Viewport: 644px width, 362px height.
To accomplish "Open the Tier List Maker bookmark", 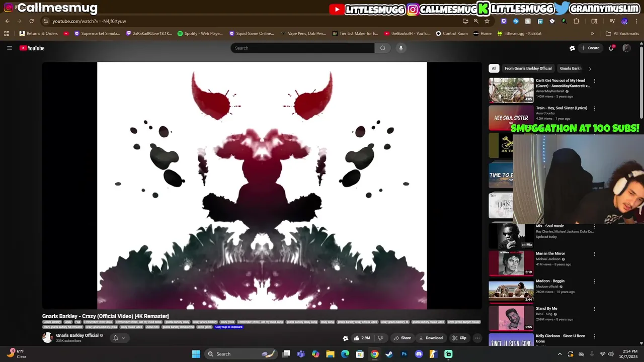I will [x=355, y=34].
